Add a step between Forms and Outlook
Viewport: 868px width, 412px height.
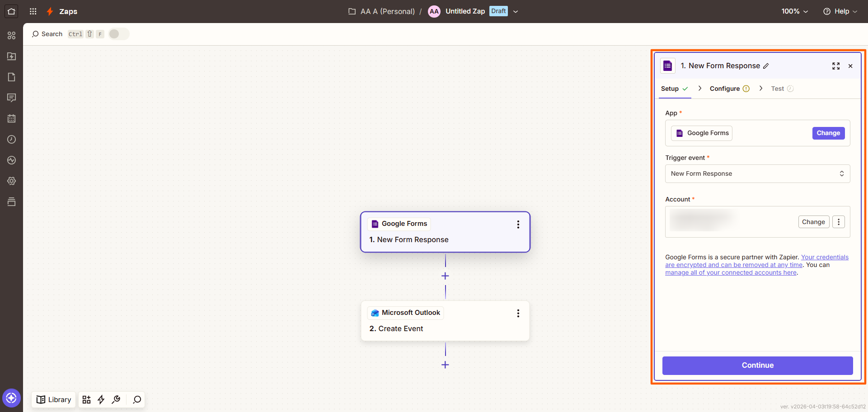pos(445,276)
